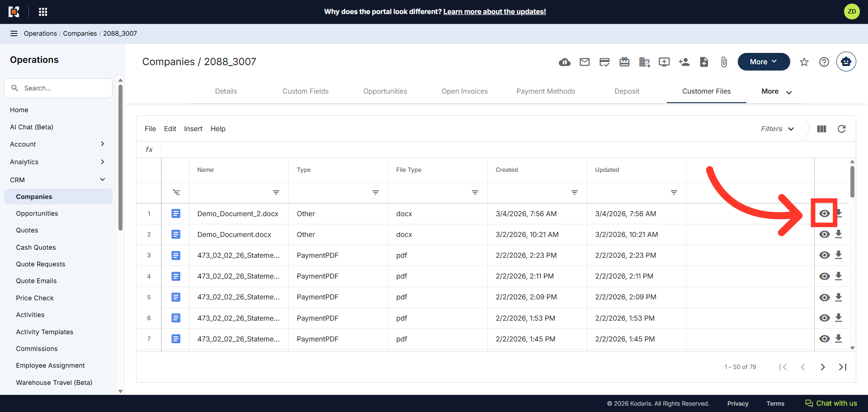Switch to the Opportunities tab
This screenshot has height=412, width=868.
click(385, 91)
